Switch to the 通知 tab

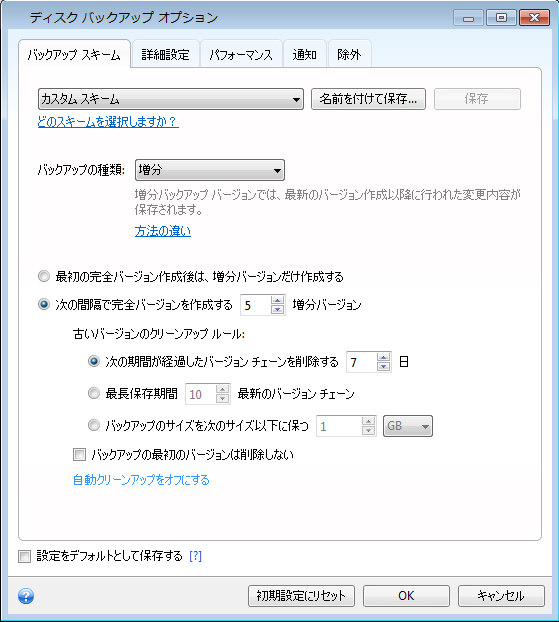point(305,55)
